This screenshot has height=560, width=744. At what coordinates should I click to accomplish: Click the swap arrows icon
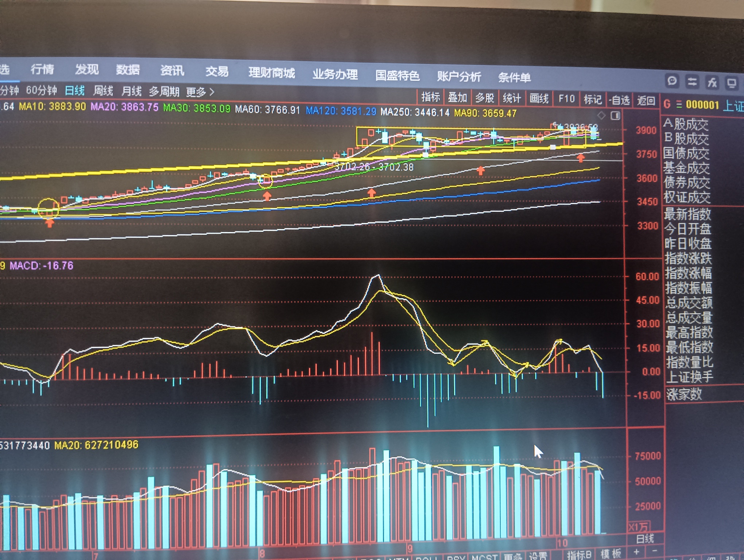click(692, 82)
